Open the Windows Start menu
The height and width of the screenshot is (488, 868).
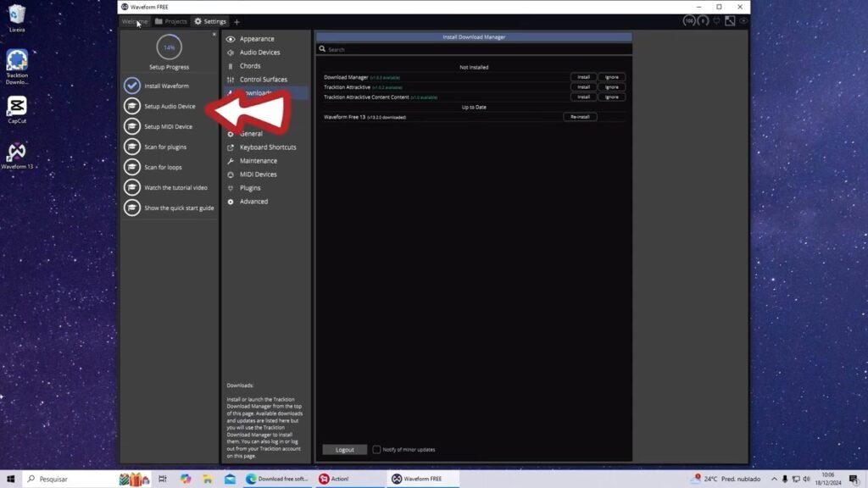[x=10, y=480]
